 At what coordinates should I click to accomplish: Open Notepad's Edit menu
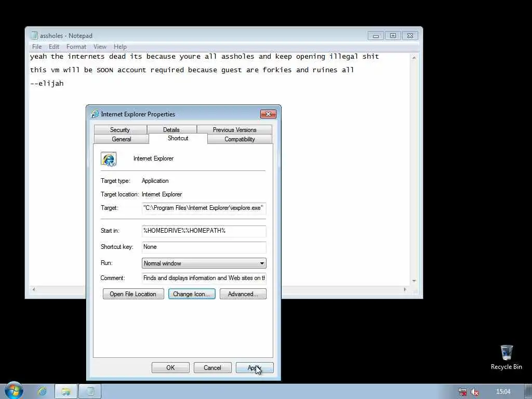pyautogui.click(x=54, y=46)
